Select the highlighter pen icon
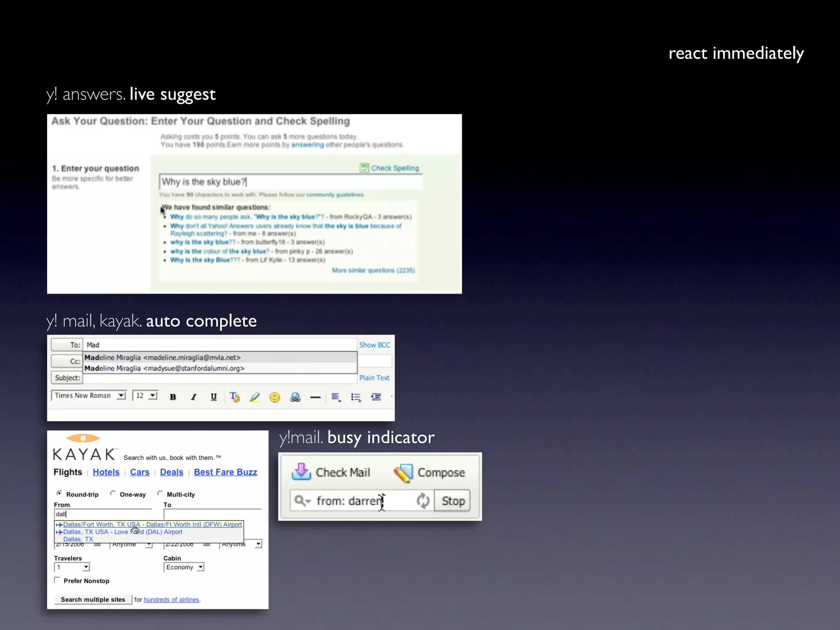 [x=255, y=397]
